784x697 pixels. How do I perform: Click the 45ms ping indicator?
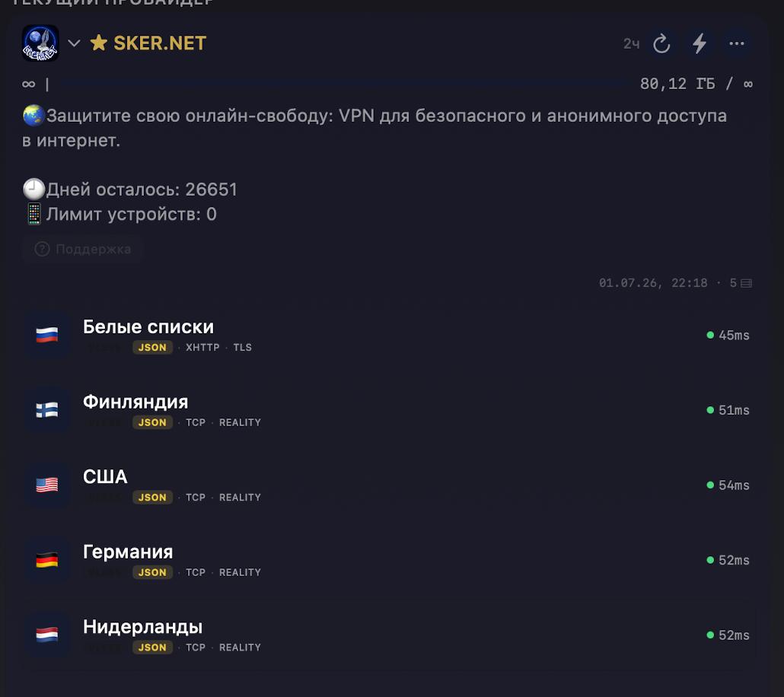coord(728,335)
